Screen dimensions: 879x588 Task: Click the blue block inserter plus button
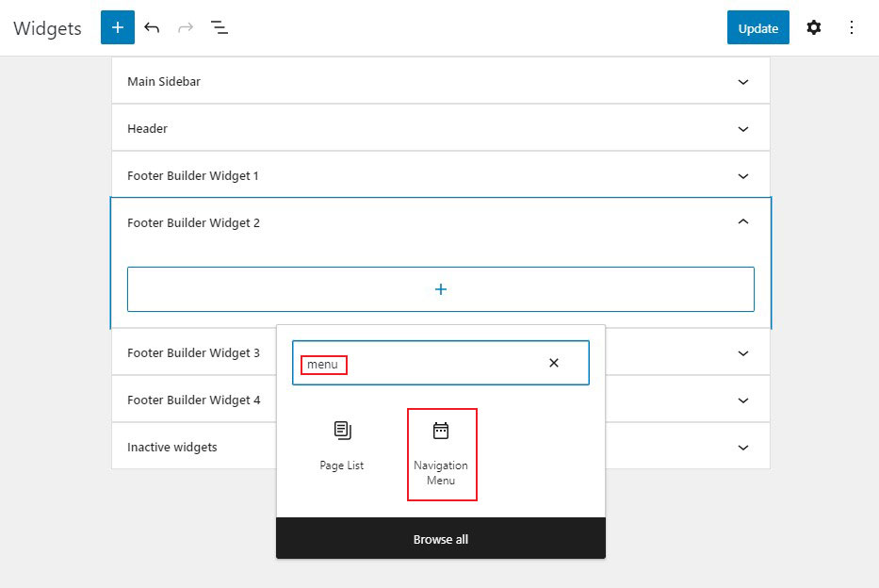point(118,27)
